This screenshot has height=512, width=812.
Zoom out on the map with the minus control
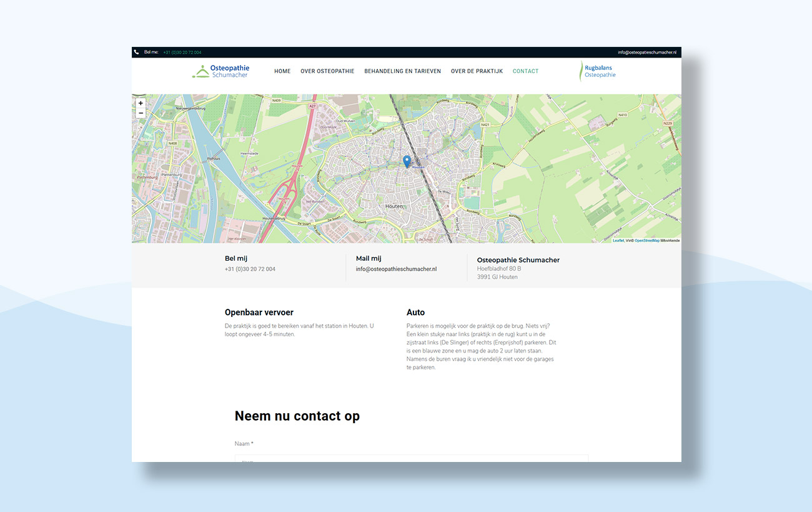(x=141, y=113)
